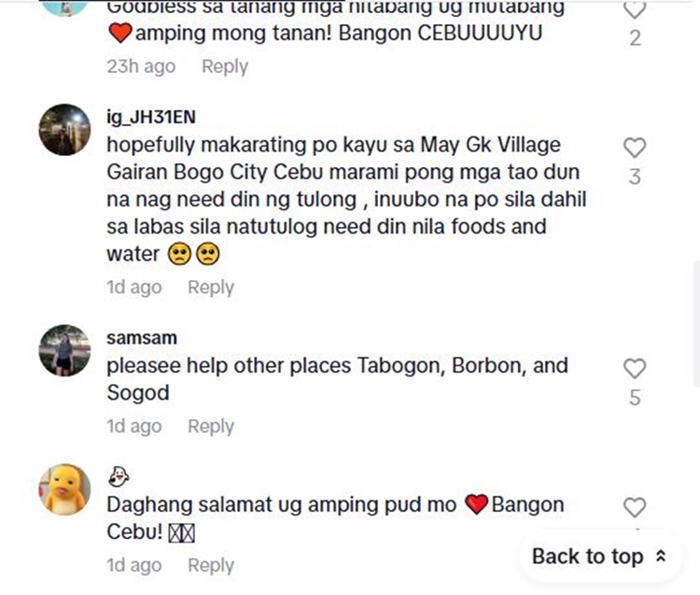Open ig_JH31EN's profile picture
This screenshot has width=700, height=595.
coord(64,130)
